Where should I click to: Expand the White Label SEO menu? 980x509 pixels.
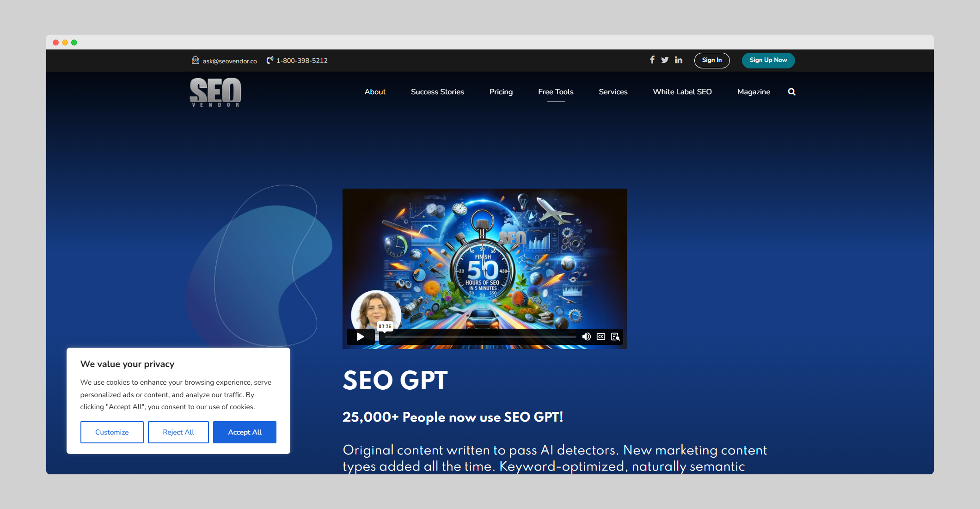click(682, 92)
